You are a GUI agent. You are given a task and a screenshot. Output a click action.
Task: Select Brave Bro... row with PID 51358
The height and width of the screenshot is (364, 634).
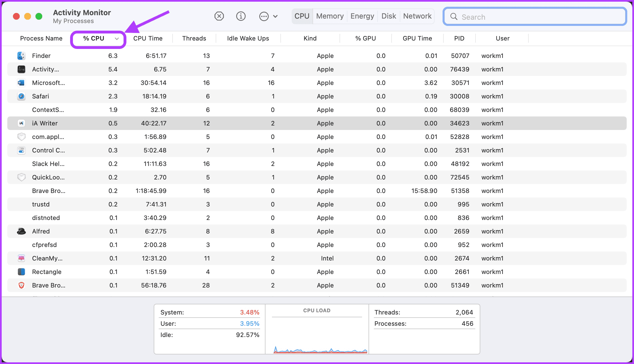coord(317,191)
